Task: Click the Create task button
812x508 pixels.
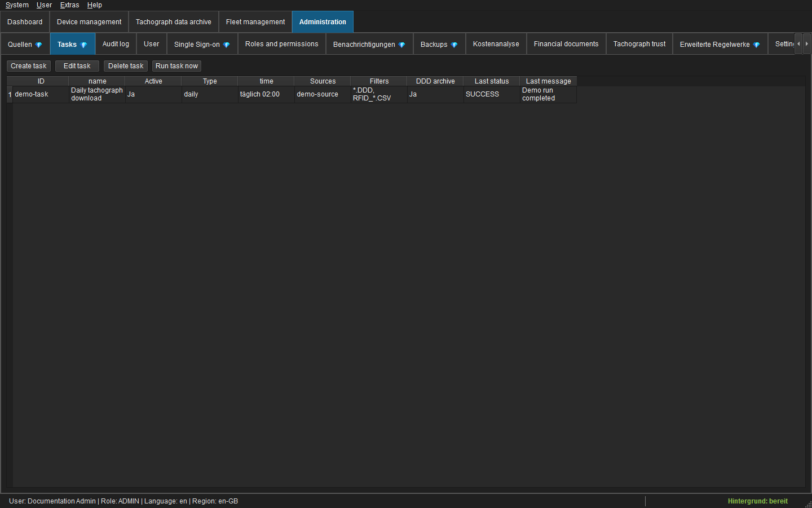Action: pyautogui.click(x=29, y=66)
